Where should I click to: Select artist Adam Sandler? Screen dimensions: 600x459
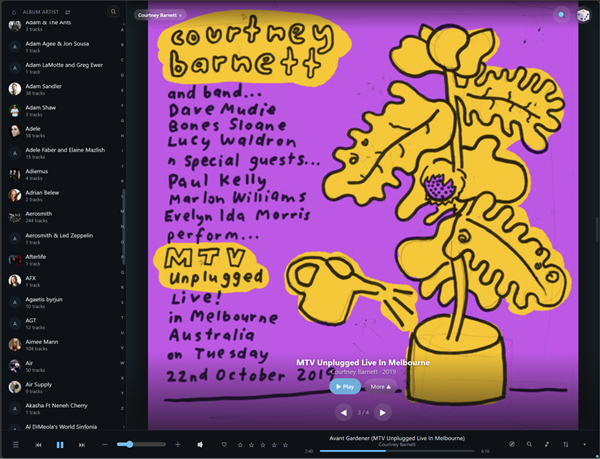pos(63,89)
